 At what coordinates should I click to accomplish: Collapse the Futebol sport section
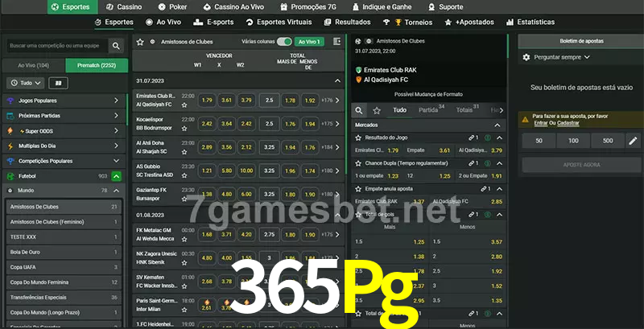coord(117,175)
